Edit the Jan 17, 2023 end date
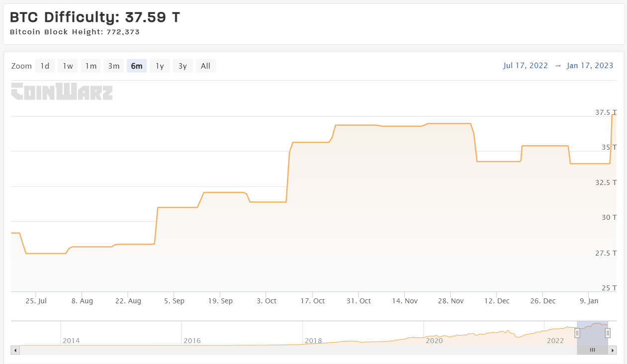Screen dimensions: 627x364 (x=590, y=66)
